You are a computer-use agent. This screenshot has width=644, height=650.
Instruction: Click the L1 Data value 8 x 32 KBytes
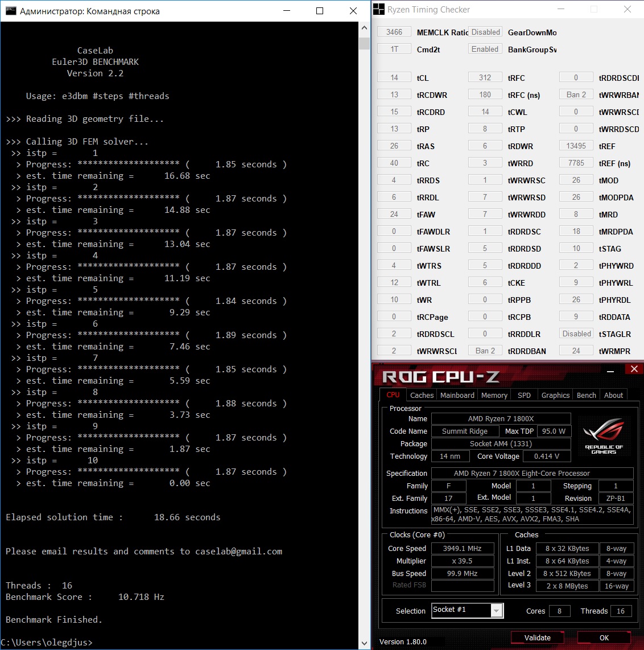[567, 549]
